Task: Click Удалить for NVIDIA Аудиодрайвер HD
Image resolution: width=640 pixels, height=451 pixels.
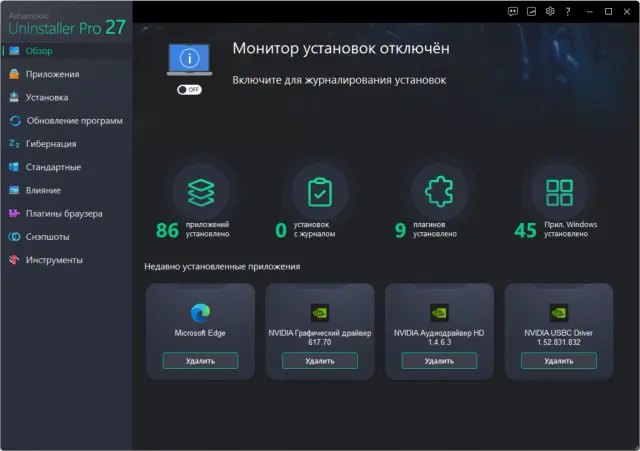Action: pos(439,361)
